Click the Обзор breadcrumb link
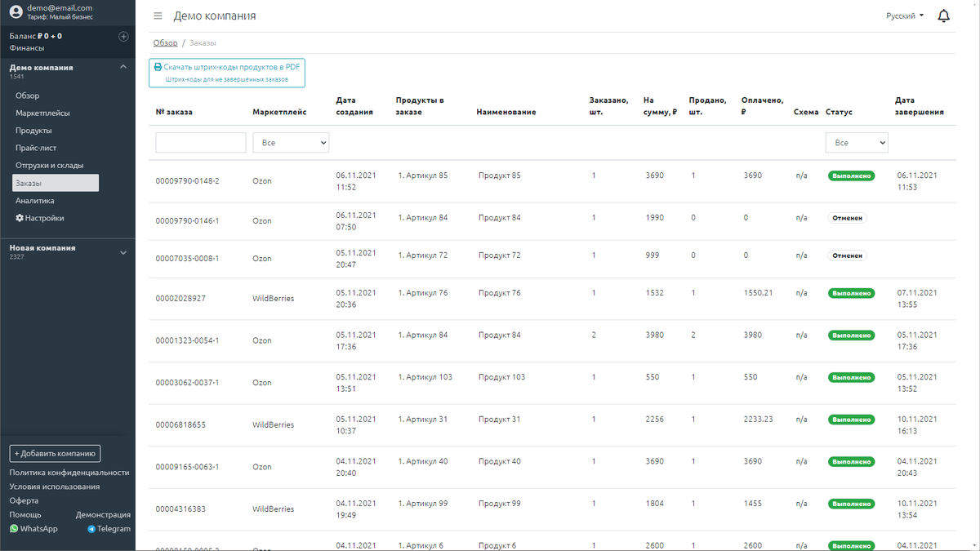Viewport: 980px width, 551px height. [166, 42]
